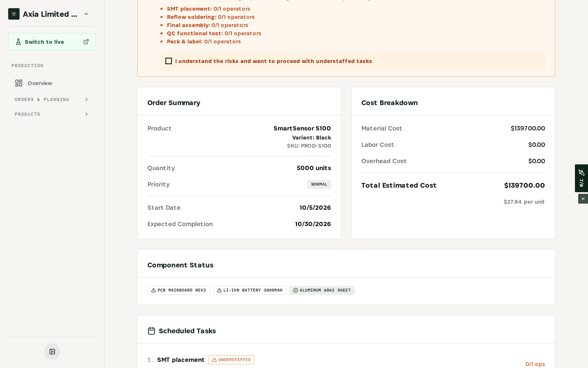Click the Li-Ion Battery 3000mAh chip

pyautogui.click(x=249, y=290)
